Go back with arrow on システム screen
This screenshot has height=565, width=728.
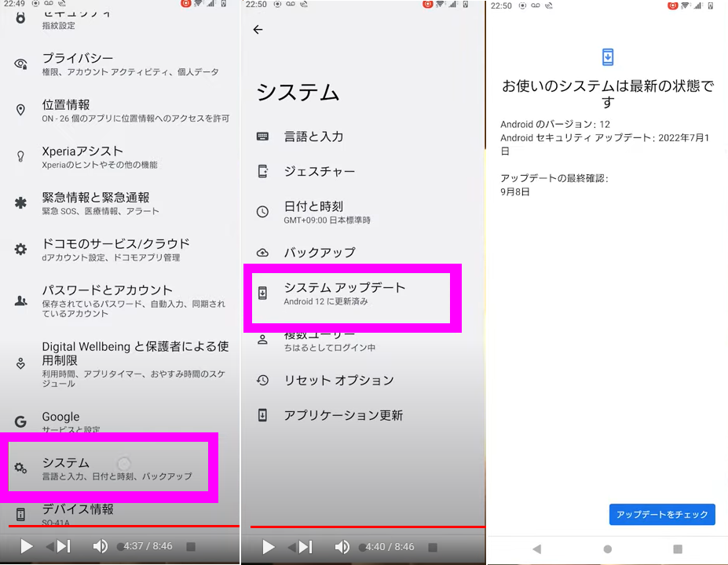click(258, 30)
